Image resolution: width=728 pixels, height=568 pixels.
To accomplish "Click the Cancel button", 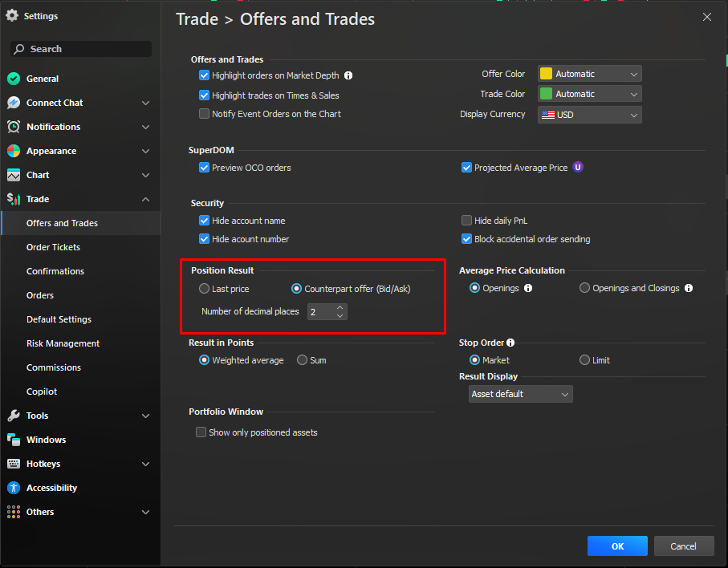I will pyautogui.click(x=683, y=546).
